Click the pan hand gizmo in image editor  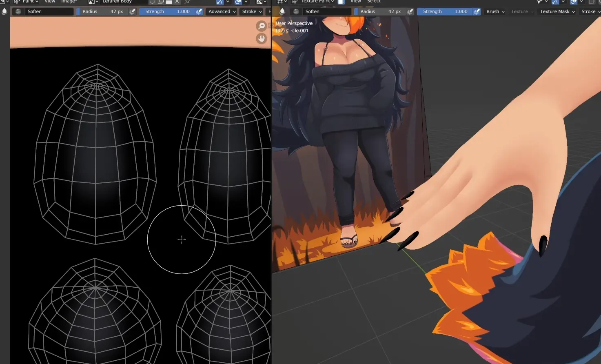tap(261, 39)
